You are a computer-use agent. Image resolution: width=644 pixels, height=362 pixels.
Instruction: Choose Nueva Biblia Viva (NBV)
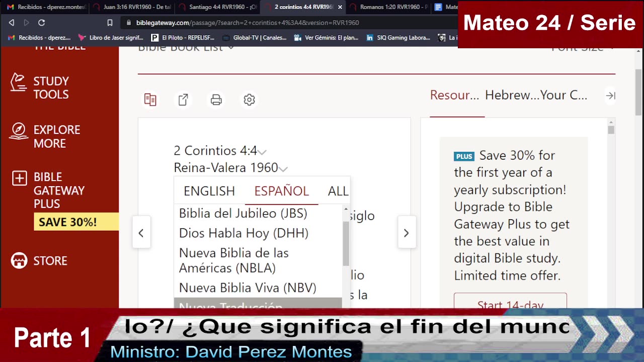click(x=248, y=288)
